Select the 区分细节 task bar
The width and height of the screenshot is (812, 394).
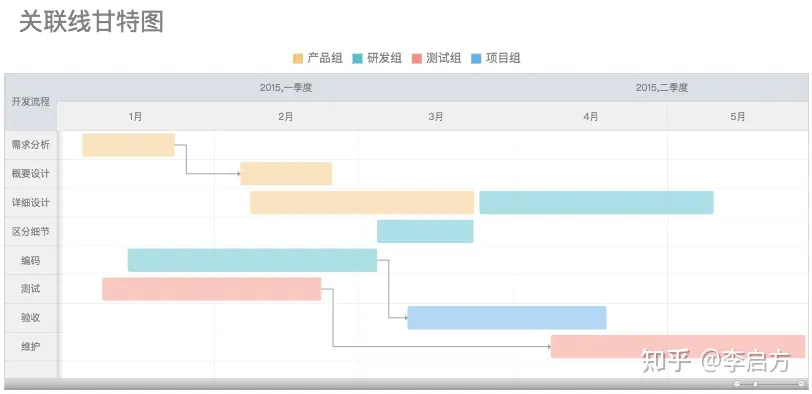[425, 231]
